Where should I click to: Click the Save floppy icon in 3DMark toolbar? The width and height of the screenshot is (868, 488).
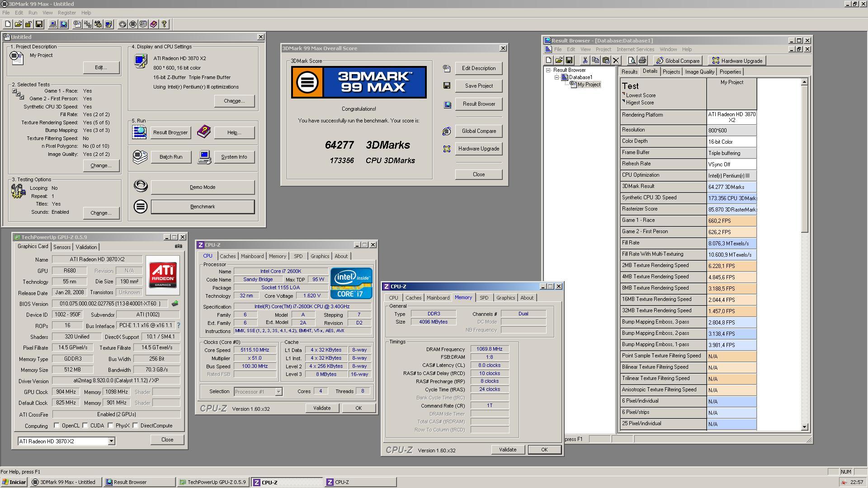(39, 24)
